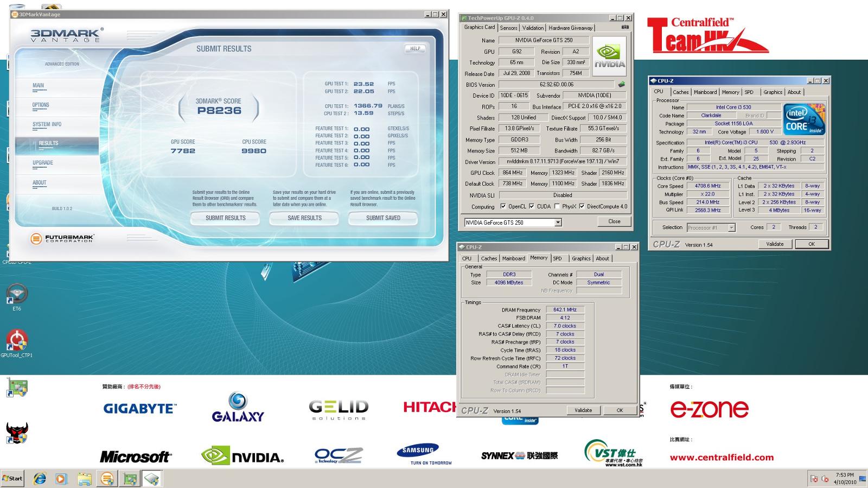Open the circuit board desktop shortcut icon

click(x=17, y=388)
